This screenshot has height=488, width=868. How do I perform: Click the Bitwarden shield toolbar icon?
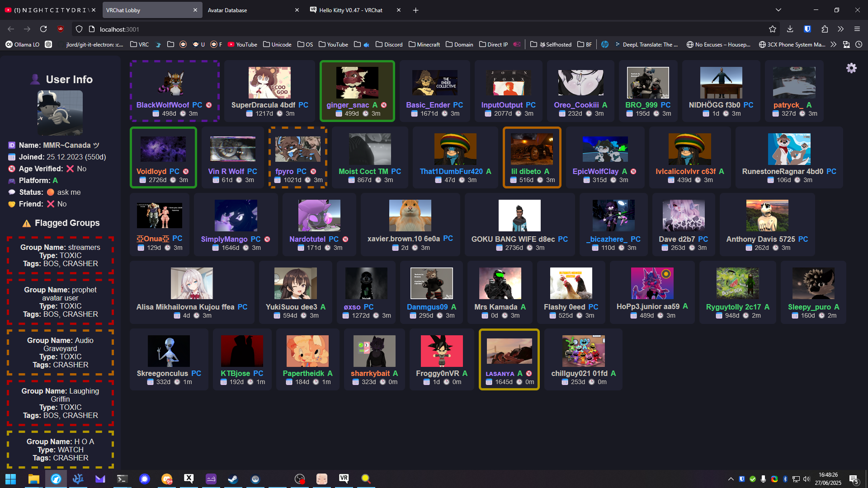tap(807, 29)
